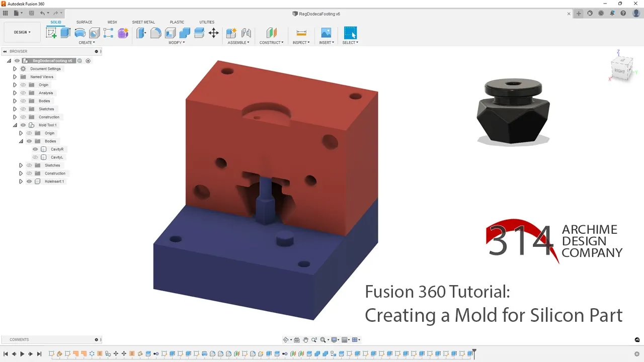Switch to the MESH tab
The width and height of the screenshot is (644, 362).
pos(112,22)
